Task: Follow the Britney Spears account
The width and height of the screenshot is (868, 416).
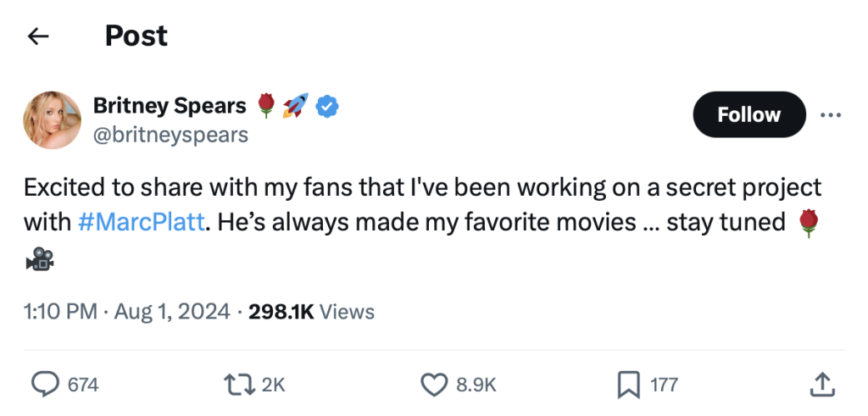Action: tap(748, 114)
